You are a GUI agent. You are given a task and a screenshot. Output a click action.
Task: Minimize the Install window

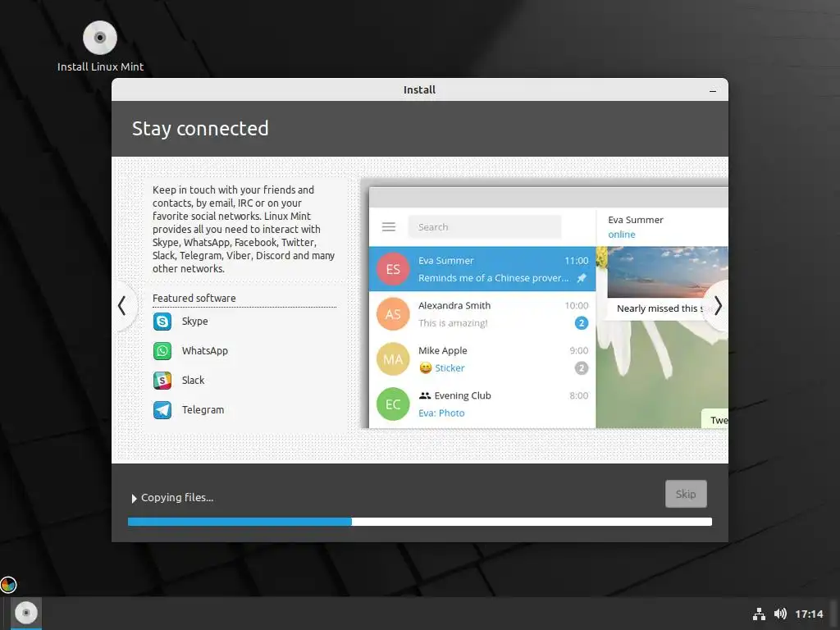tap(713, 90)
